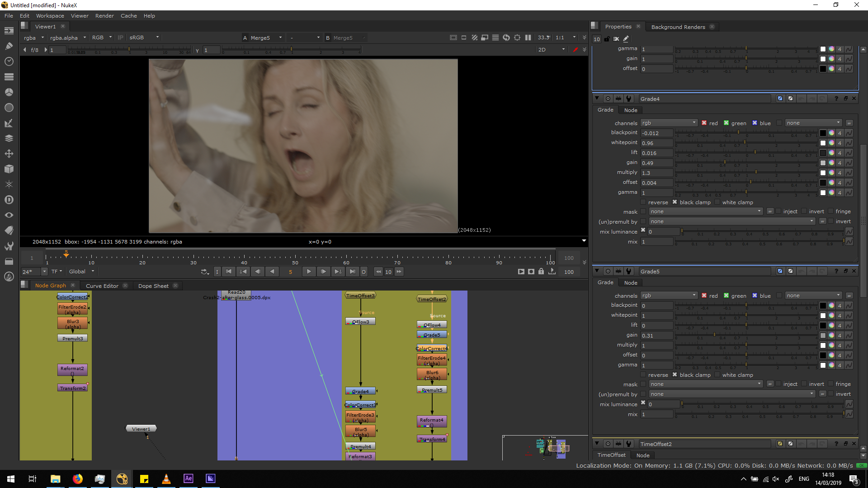Click the viewer refresh icon
868x488 pixels.
click(506, 38)
